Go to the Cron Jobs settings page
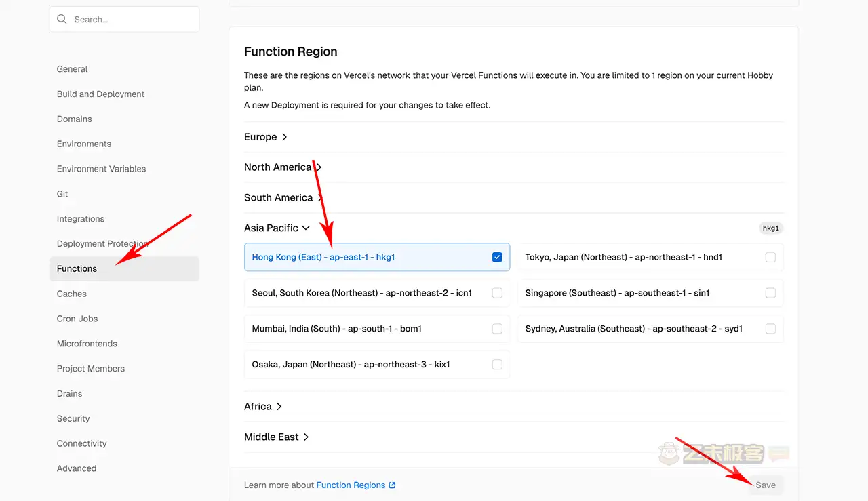This screenshot has width=868, height=501. (77, 319)
